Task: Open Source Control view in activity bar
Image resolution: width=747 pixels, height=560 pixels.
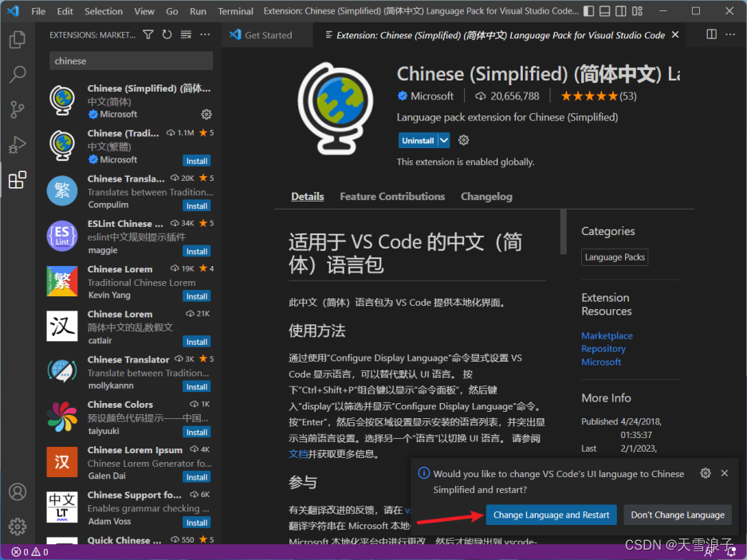Action: (x=18, y=109)
